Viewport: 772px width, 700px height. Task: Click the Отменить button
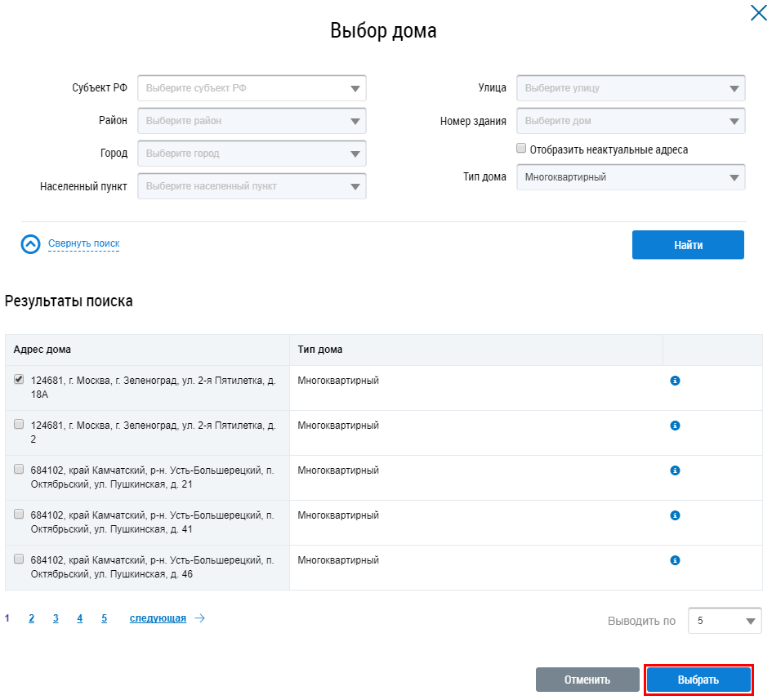587,680
